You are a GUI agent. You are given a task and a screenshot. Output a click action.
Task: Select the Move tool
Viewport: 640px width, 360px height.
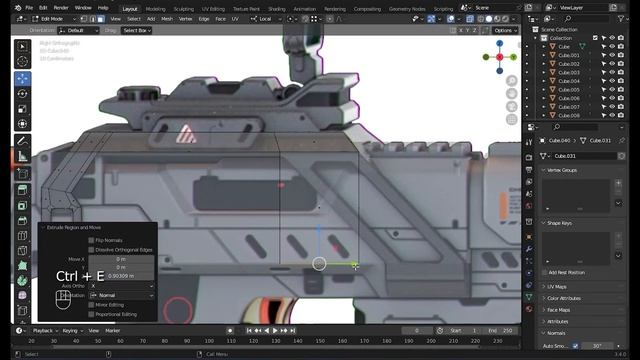coord(22,78)
